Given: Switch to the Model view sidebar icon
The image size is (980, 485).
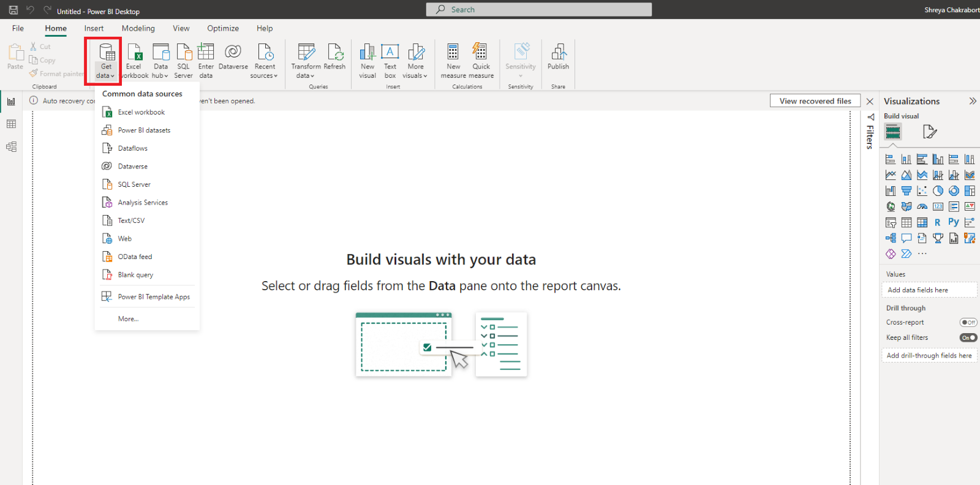Looking at the screenshot, I should 11,147.
